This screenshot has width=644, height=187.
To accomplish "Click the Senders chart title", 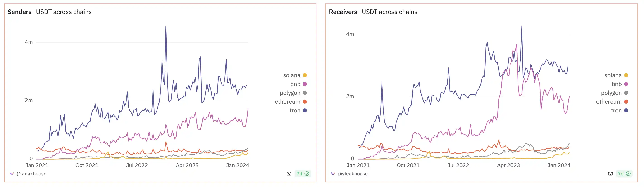I will (x=19, y=12).
